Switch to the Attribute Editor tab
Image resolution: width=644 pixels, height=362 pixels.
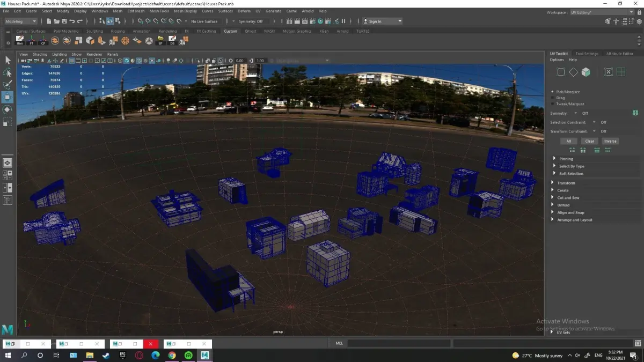[x=620, y=54]
